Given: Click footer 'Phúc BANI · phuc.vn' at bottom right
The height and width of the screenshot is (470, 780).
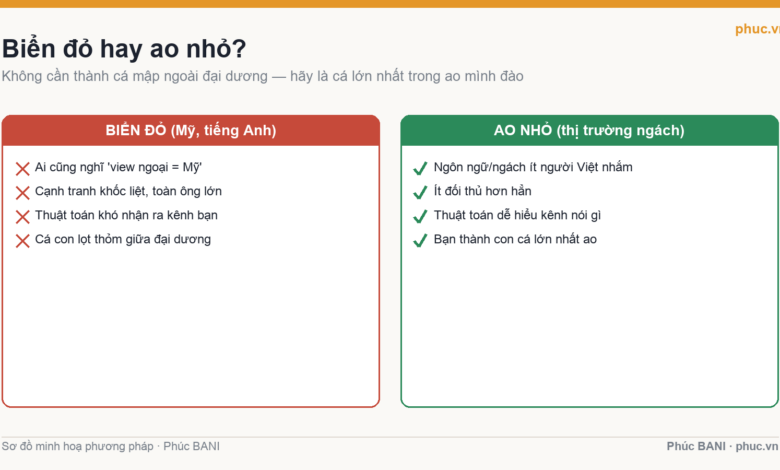Looking at the screenshot, I should pyautogui.click(x=722, y=447).
